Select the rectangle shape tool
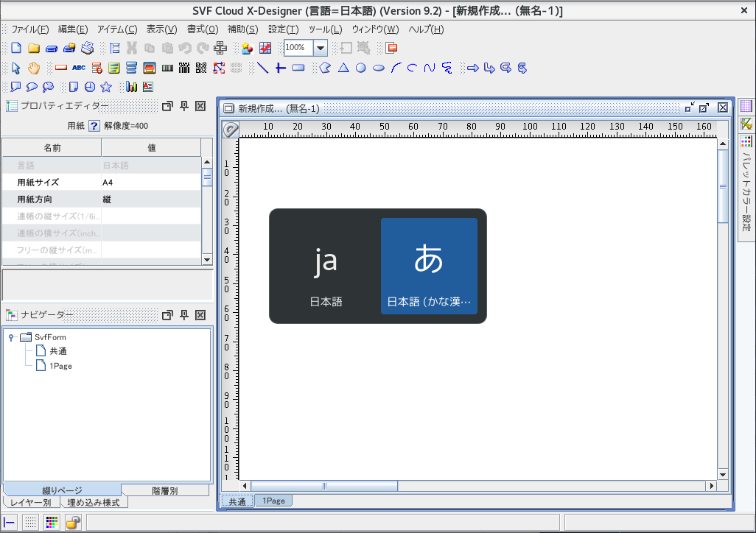 point(298,68)
